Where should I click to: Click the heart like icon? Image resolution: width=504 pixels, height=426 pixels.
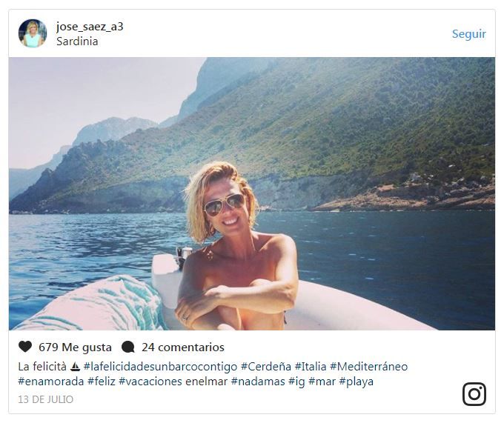click(x=25, y=347)
